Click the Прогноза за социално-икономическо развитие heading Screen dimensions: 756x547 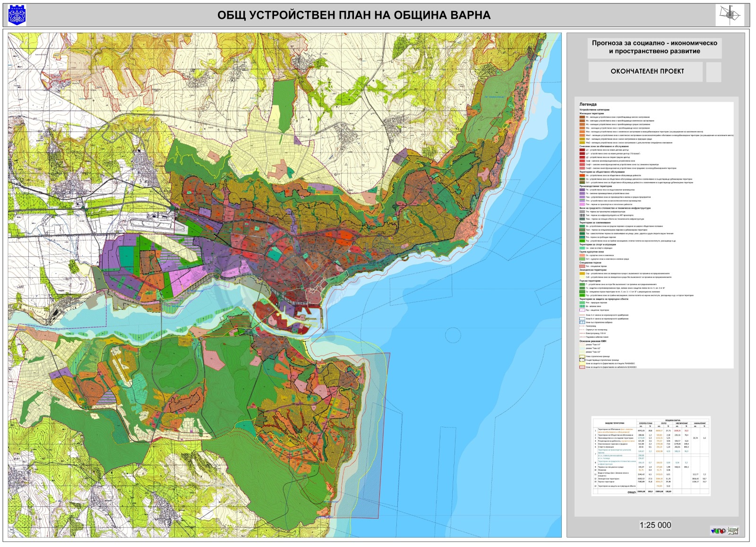click(x=654, y=47)
